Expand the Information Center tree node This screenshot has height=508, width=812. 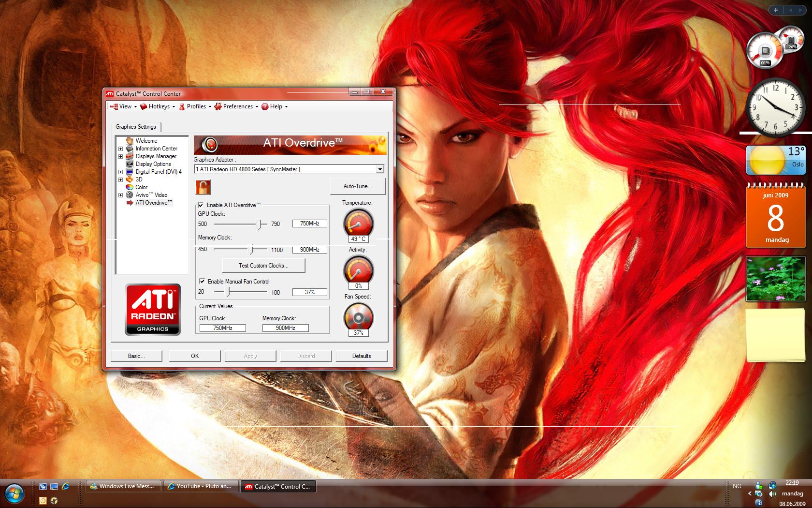click(x=121, y=149)
